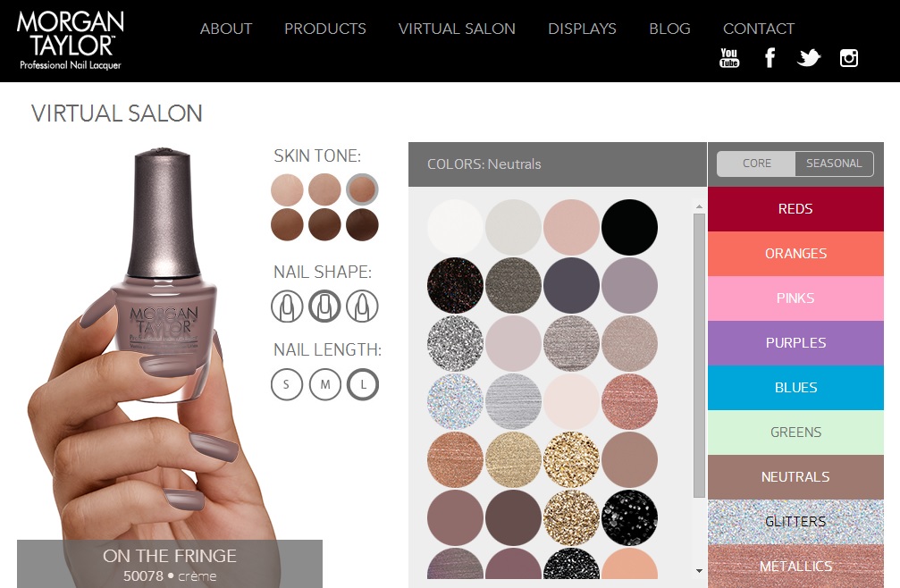Switch to CORE colors toggle
Image resolution: width=900 pixels, height=588 pixels.
pyautogui.click(x=756, y=164)
